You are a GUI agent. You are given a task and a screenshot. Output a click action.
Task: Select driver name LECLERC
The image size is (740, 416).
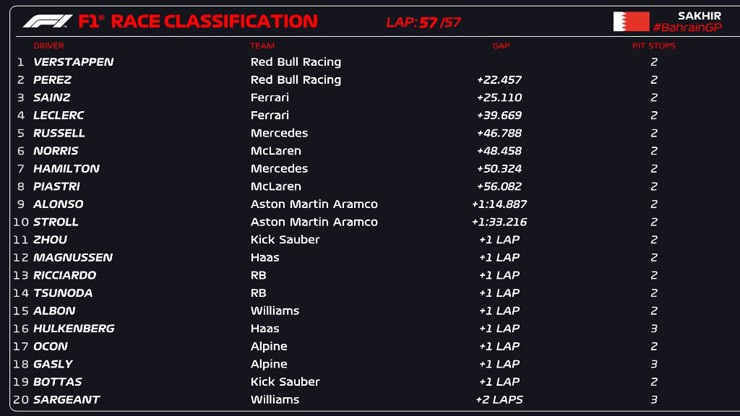pos(60,115)
